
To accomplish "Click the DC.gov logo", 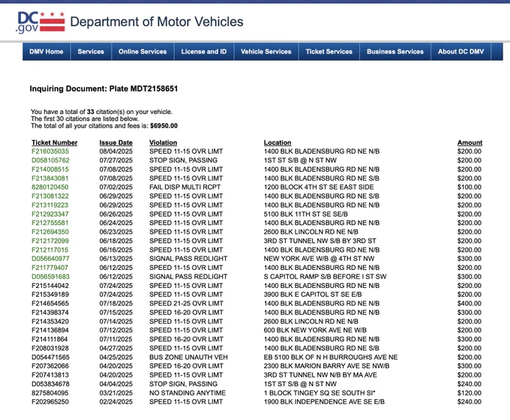I will coord(40,22).
